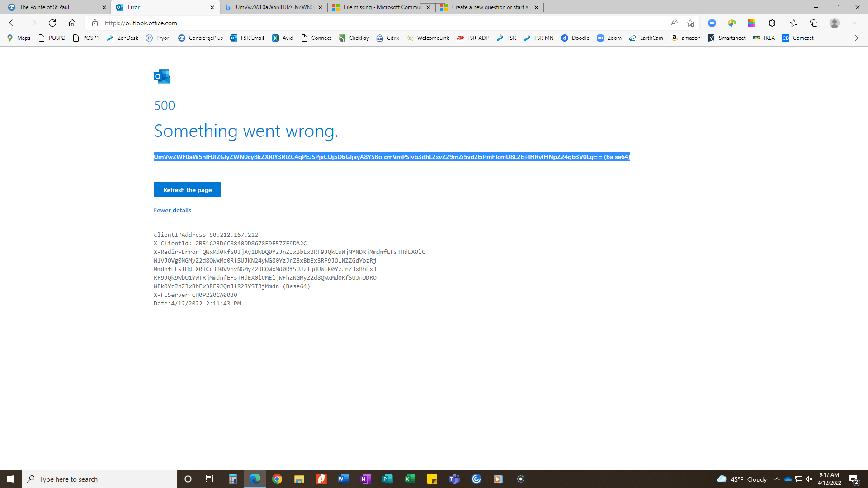This screenshot has height=488, width=868.
Task: Click the Fewer details link
Action: coord(172,210)
